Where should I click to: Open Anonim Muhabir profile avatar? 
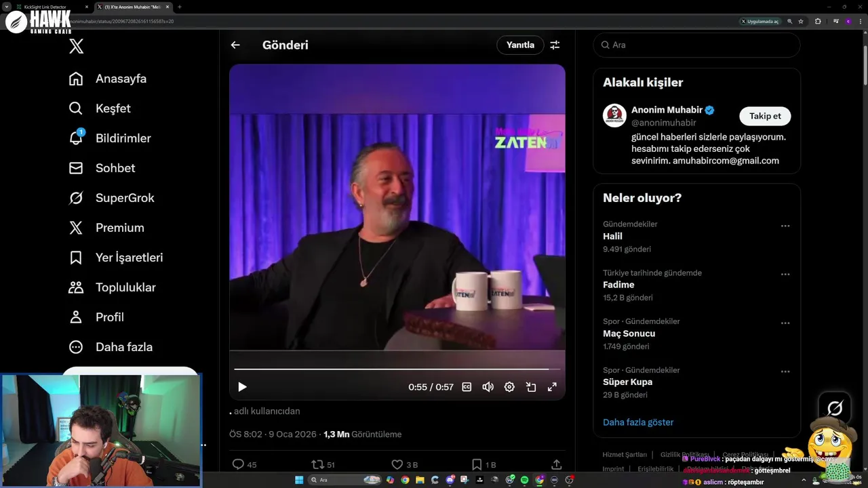614,116
